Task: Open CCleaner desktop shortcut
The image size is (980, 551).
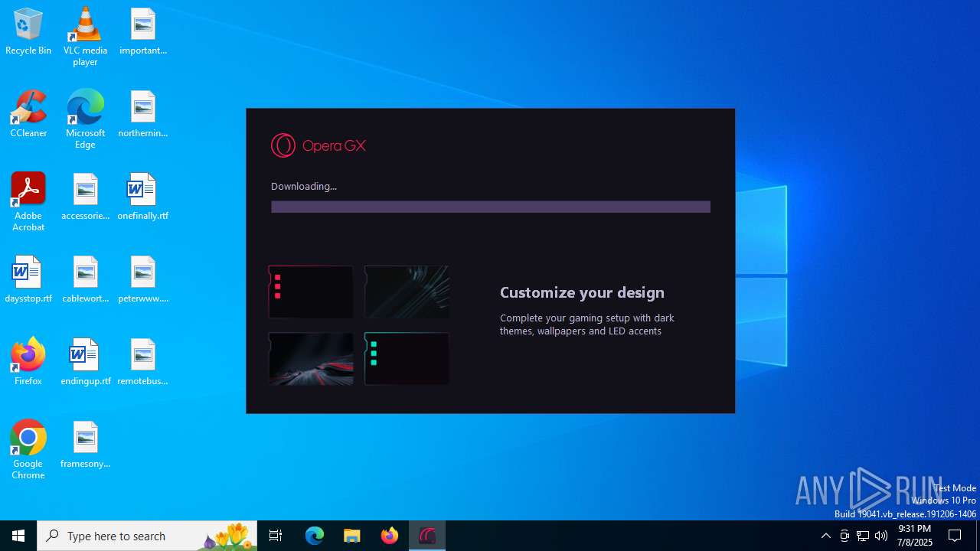Action: [28, 114]
